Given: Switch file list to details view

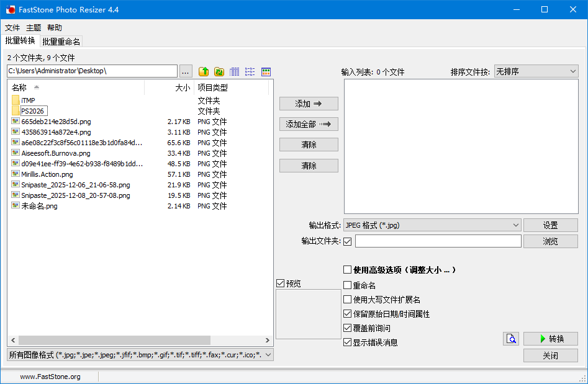Looking at the screenshot, I should point(235,71).
